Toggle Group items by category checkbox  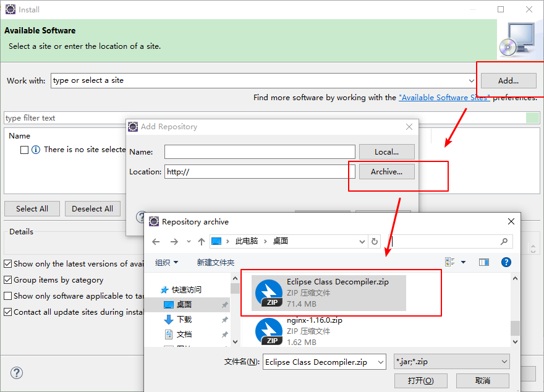[x=7, y=279]
